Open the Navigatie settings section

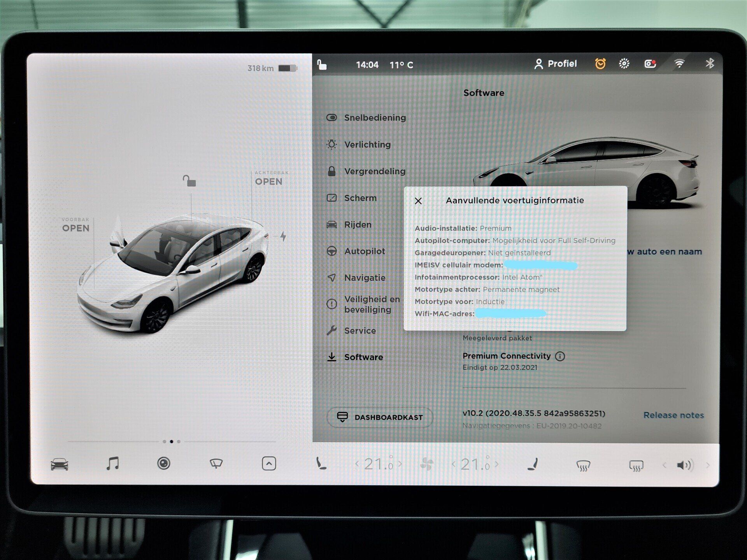[365, 278]
